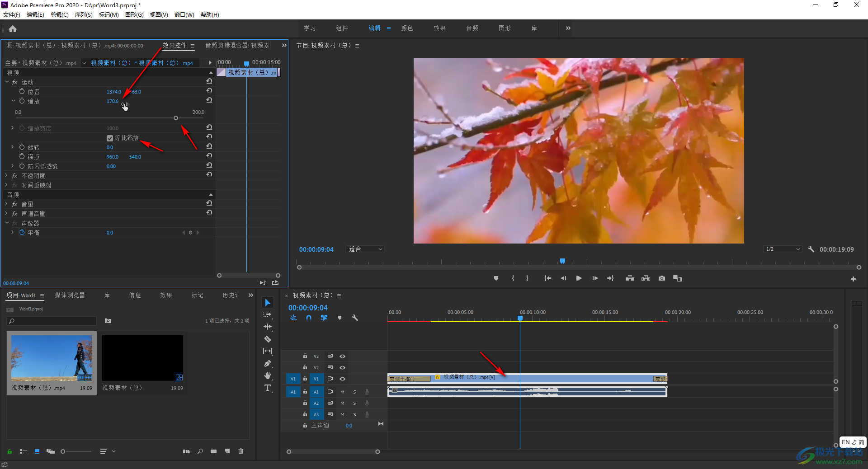This screenshot has height=469, width=868.
Task: Export frame with camera icon
Action: pyautogui.click(x=662, y=278)
